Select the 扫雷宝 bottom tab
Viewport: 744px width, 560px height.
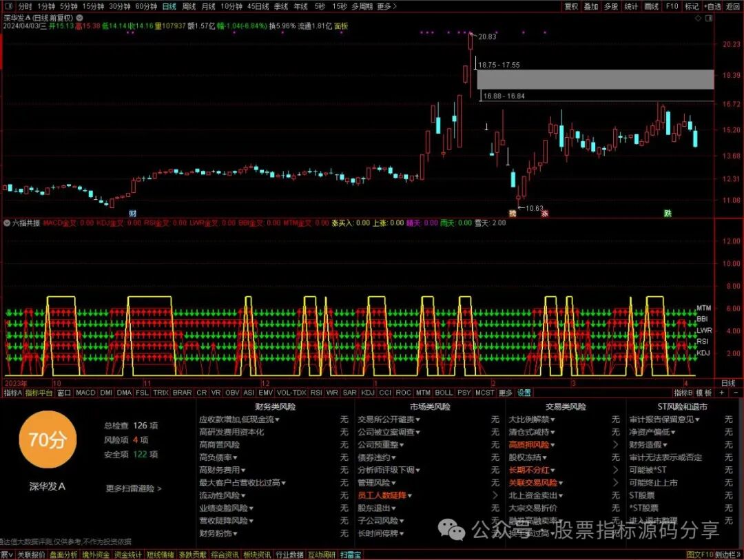point(350,554)
